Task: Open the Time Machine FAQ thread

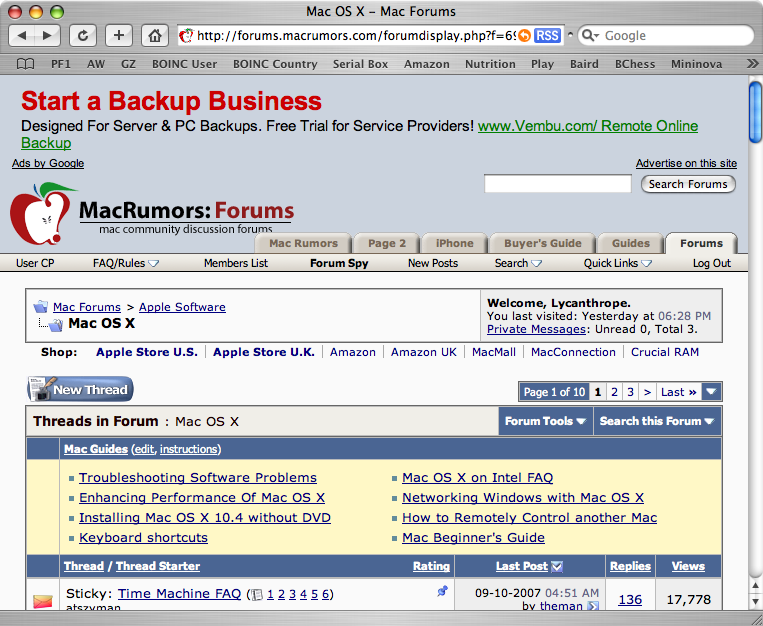Action: [180, 594]
